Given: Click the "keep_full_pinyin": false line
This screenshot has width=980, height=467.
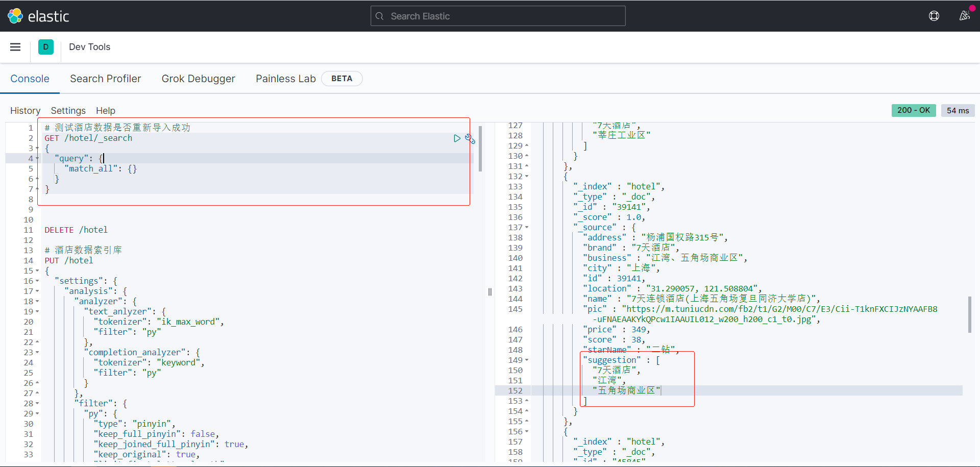Looking at the screenshot, I should (x=157, y=434).
